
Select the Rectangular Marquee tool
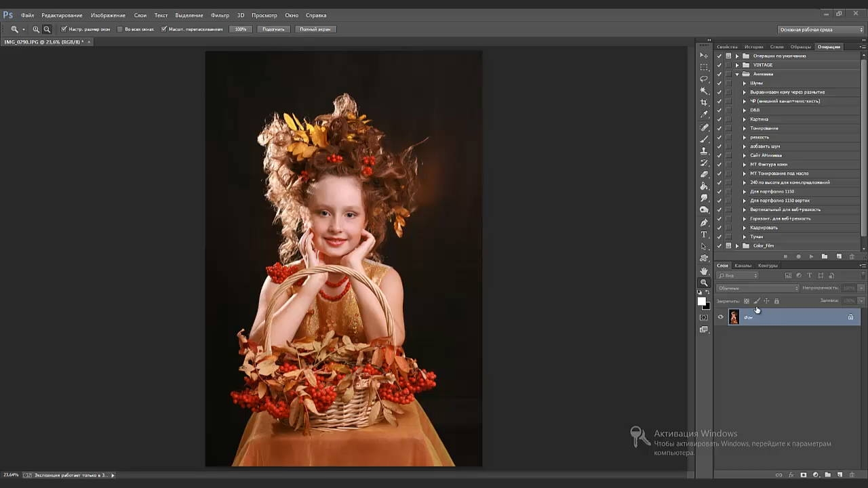[x=704, y=67]
